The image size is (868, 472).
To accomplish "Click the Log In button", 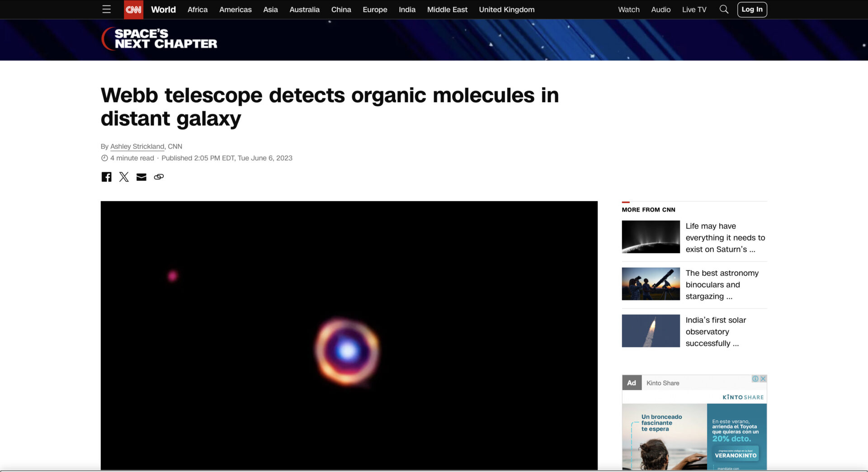I will coord(752,9).
